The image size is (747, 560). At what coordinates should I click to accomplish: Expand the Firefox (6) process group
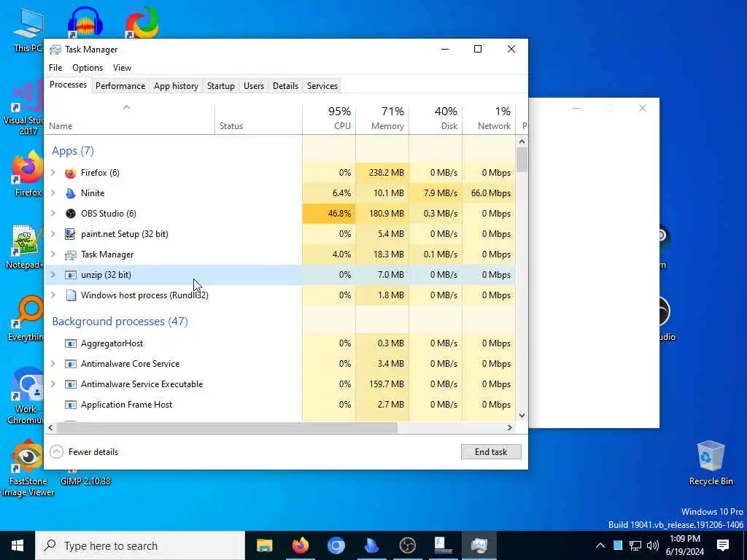53,173
